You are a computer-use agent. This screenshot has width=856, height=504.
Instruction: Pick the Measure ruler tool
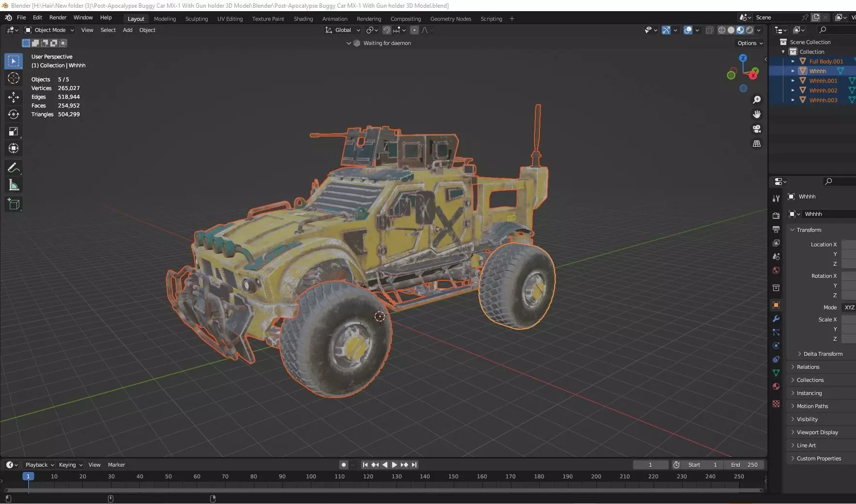point(14,184)
